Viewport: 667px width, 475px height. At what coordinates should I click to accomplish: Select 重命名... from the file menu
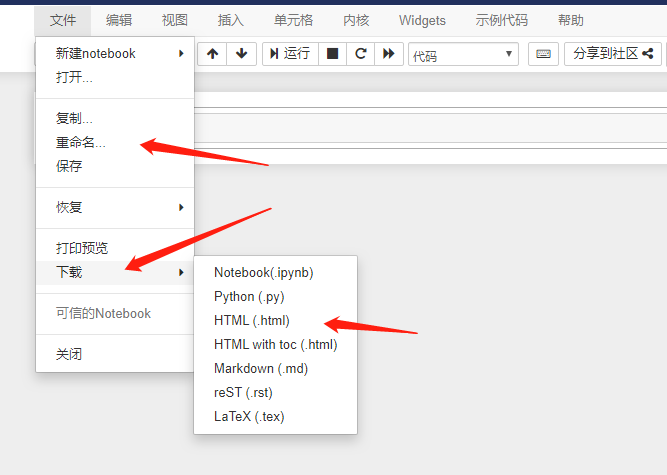pos(81,143)
